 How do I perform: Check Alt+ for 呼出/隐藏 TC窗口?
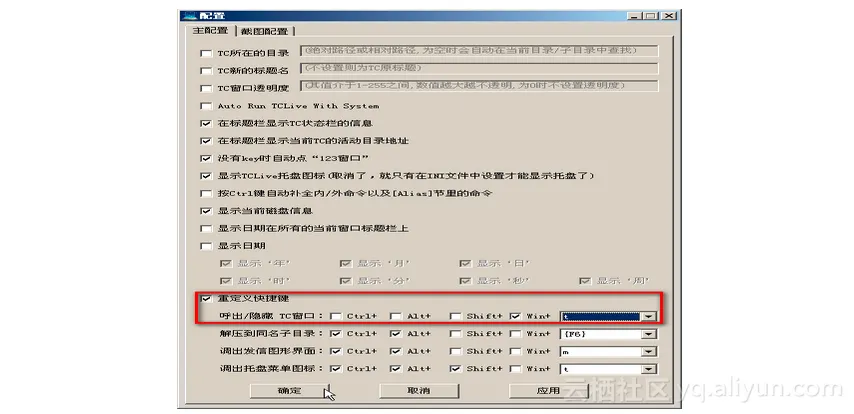point(396,316)
